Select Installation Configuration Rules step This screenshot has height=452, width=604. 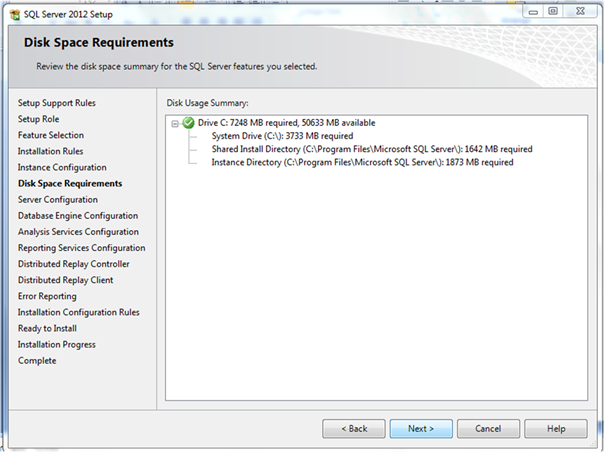(79, 313)
